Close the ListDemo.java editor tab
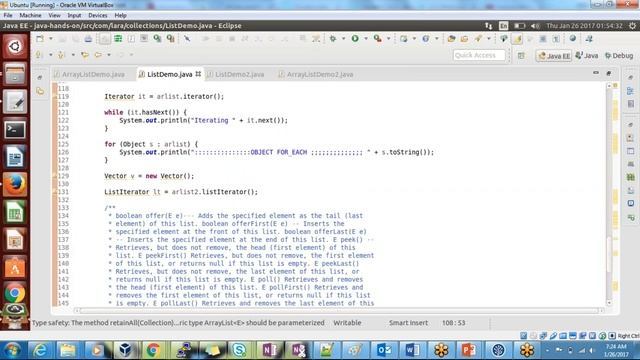 coord(198,74)
